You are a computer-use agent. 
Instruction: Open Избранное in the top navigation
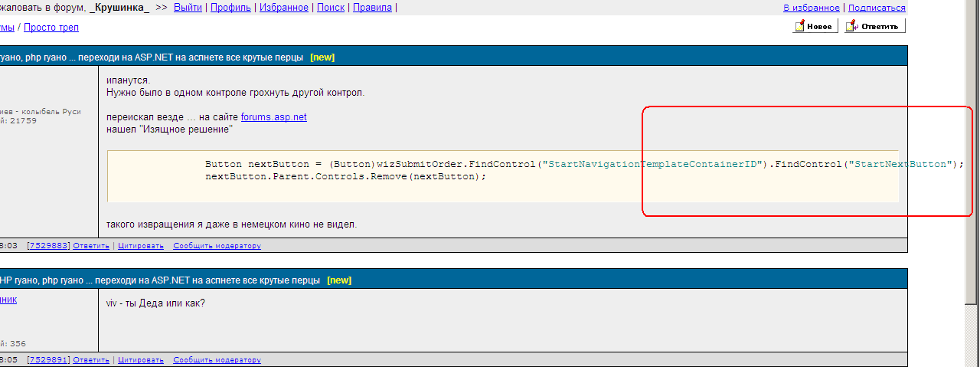283,8
